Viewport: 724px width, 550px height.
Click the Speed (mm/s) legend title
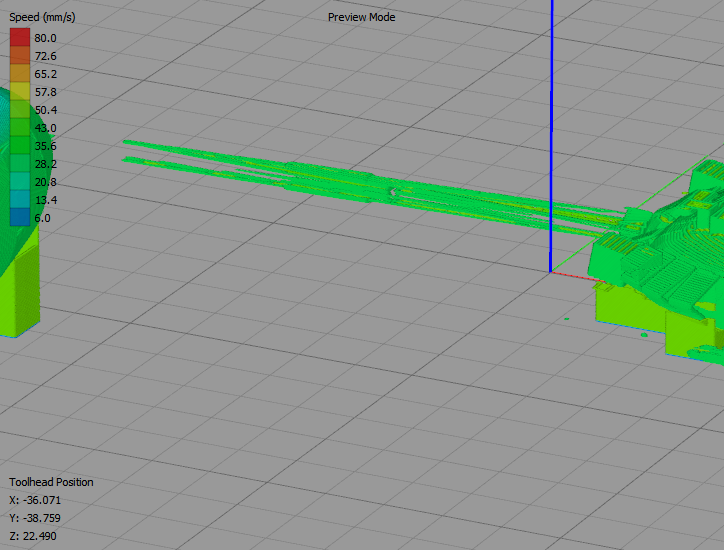(42, 18)
